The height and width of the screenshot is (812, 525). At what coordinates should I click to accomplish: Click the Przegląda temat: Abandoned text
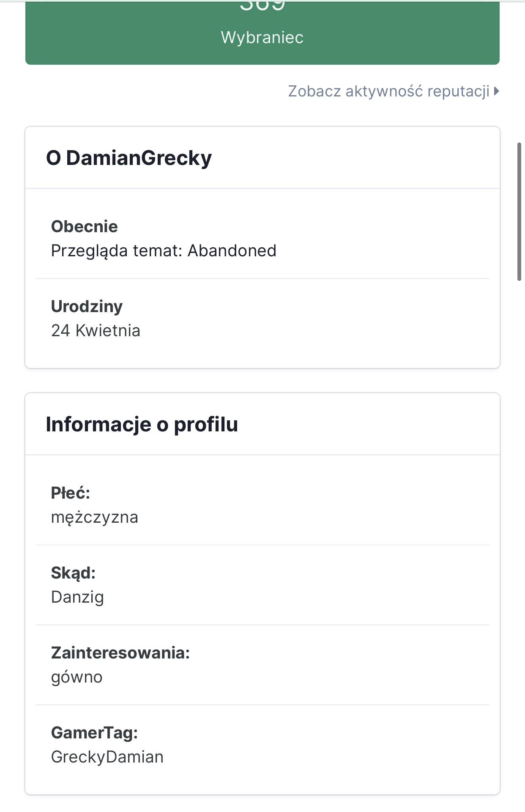point(164,251)
